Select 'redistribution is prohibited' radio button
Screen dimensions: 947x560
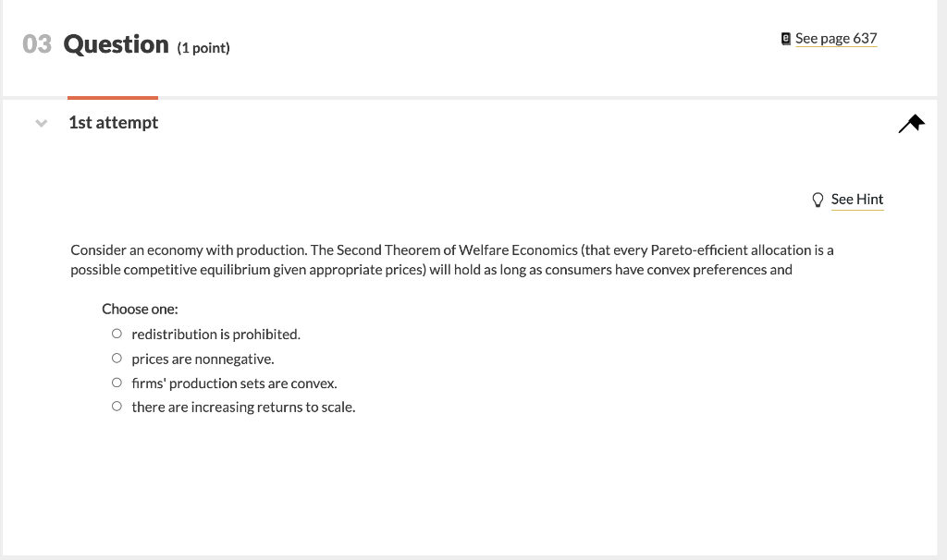point(117,333)
